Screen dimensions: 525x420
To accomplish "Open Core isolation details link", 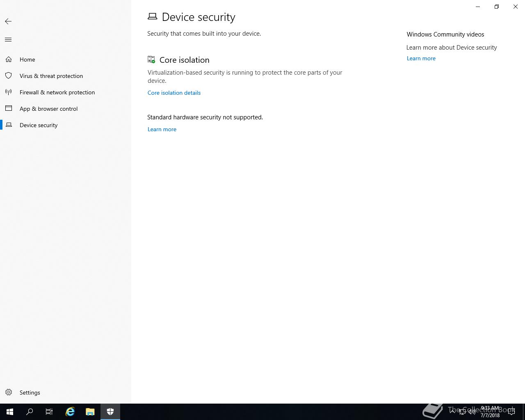I will point(174,93).
